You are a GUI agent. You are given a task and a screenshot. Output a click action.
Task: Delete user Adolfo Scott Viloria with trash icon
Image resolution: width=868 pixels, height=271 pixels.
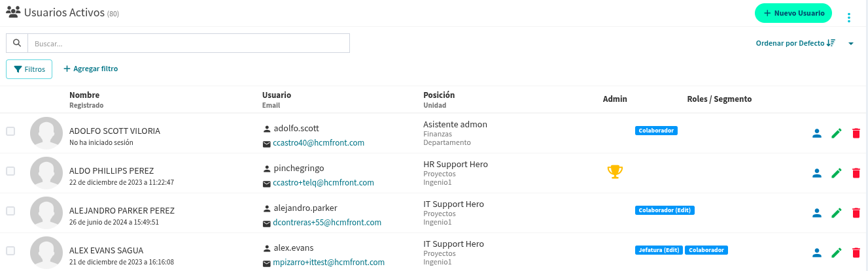856,133
